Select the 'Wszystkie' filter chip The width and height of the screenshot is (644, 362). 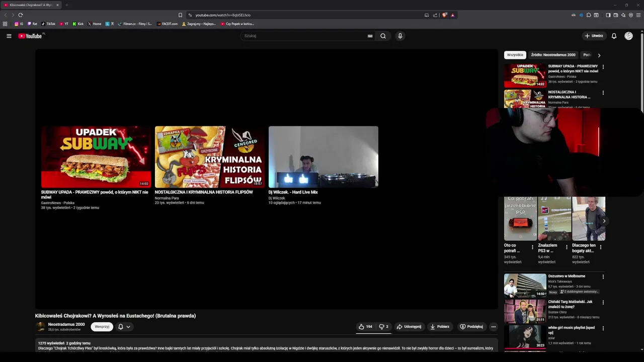pos(515,55)
